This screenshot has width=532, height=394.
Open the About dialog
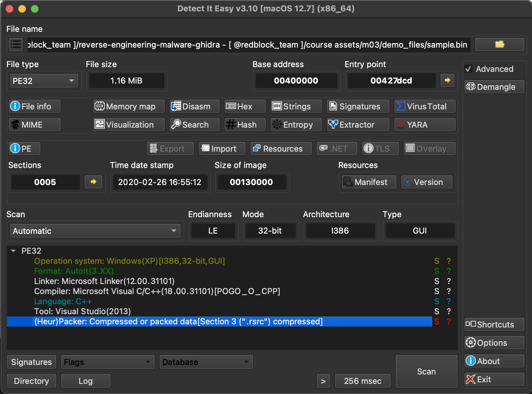pyautogui.click(x=494, y=361)
